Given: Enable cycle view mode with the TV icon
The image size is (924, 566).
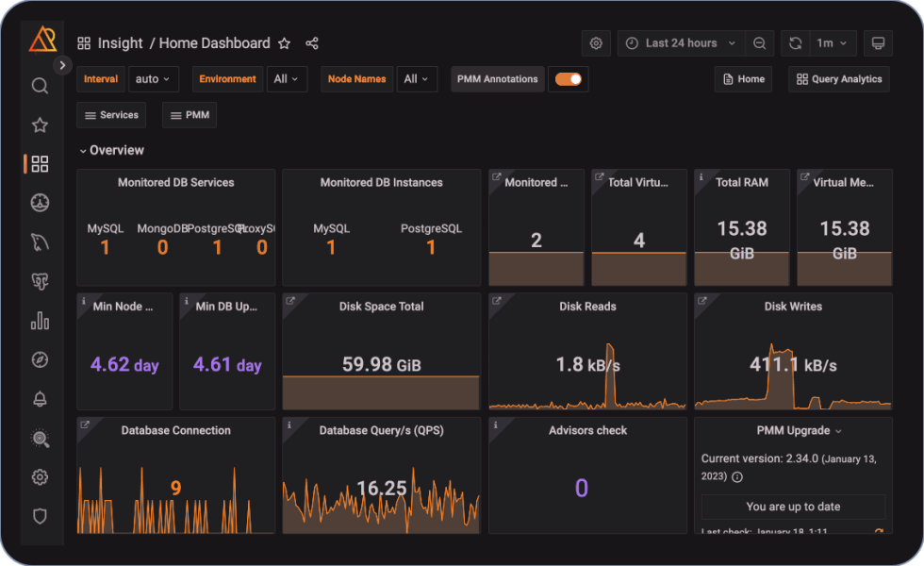Looking at the screenshot, I should pos(878,42).
